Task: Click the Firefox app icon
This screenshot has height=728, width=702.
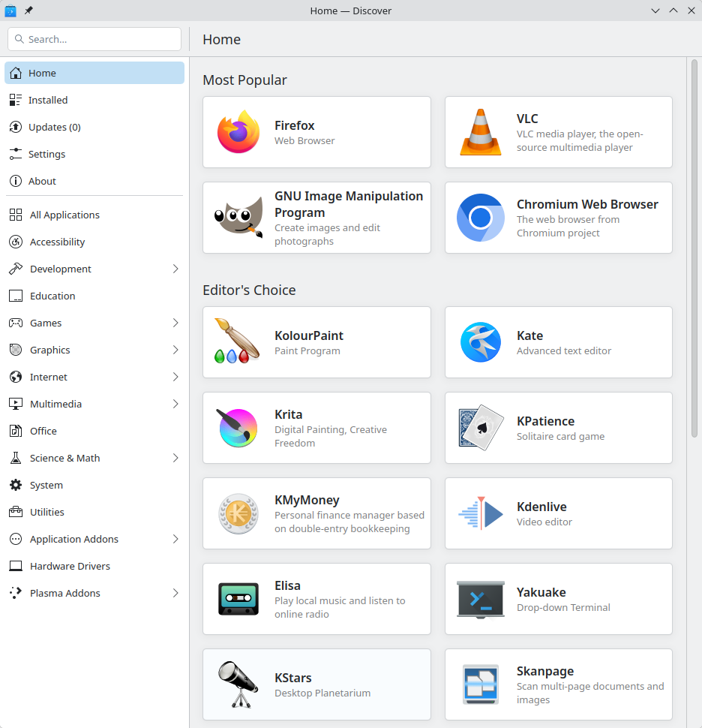Action: click(238, 132)
